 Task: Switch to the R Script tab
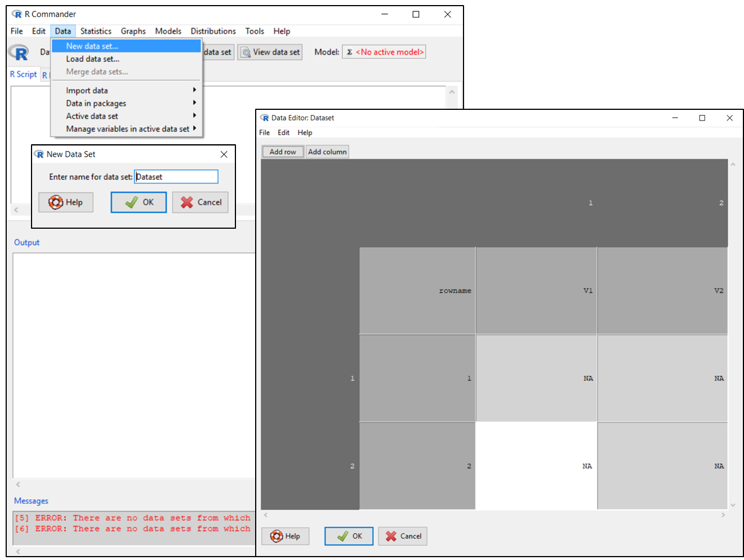pos(24,74)
